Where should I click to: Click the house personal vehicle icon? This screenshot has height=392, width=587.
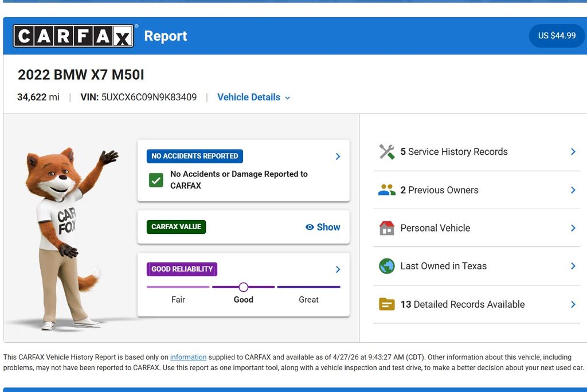387,228
